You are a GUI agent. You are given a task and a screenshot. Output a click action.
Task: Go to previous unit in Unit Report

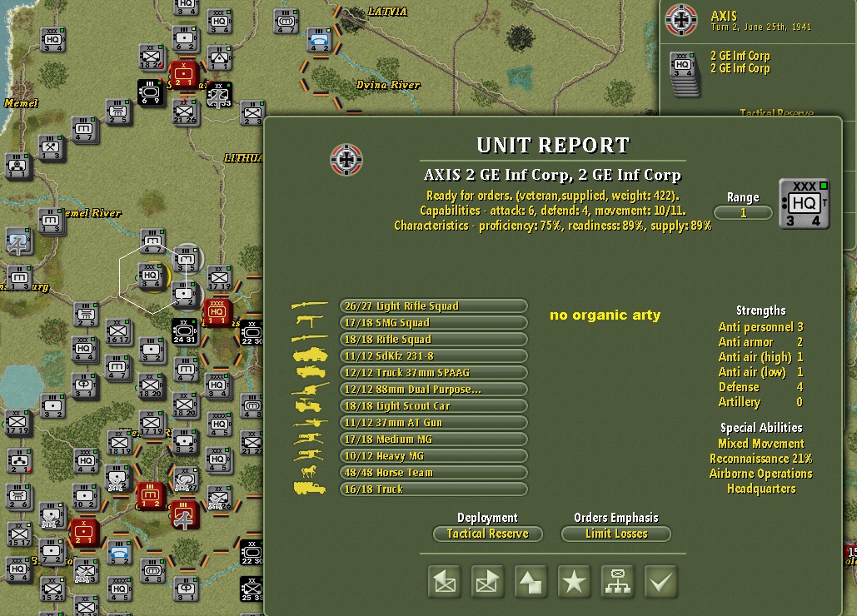click(x=445, y=582)
